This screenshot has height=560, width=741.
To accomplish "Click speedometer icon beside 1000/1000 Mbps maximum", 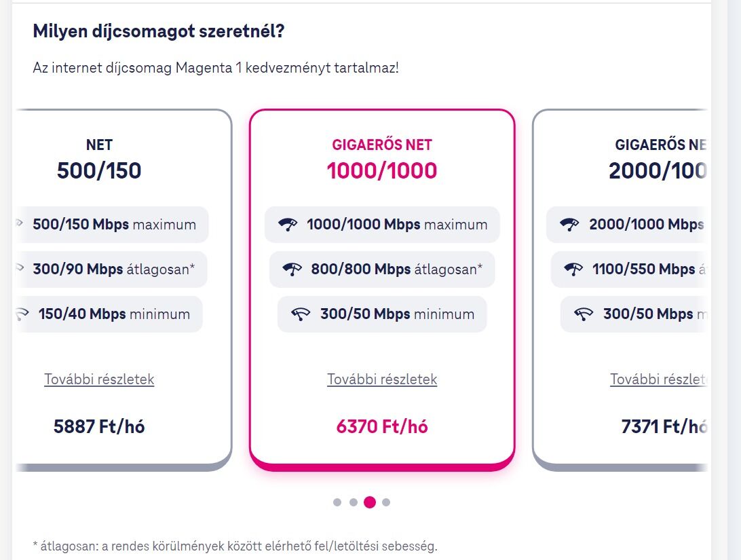I will point(288,225).
